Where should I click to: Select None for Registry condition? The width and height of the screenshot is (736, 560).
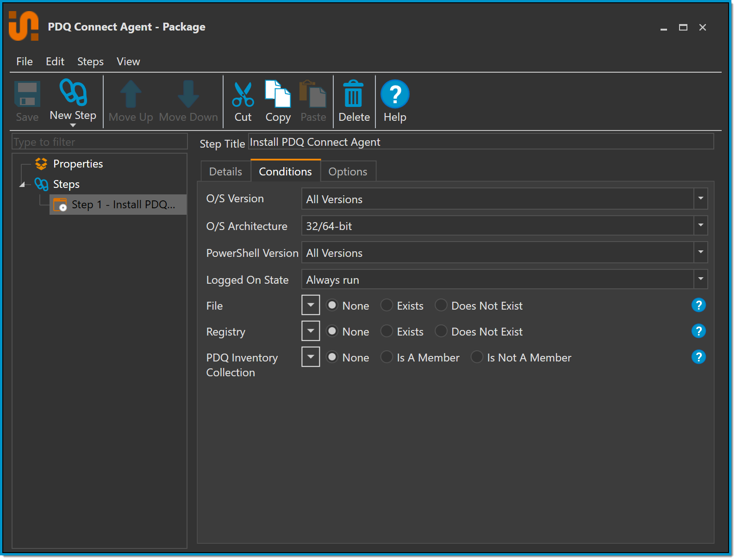click(x=332, y=331)
